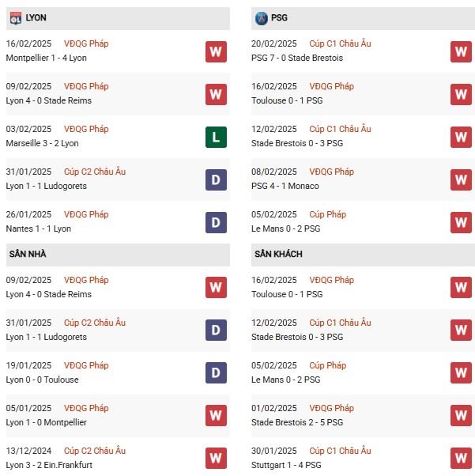This screenshot has width=475, height=476.
Task: Open the Lyon 4 - 0 Stade Reims match in the LYON list
Action: click(x=48, y=101)
